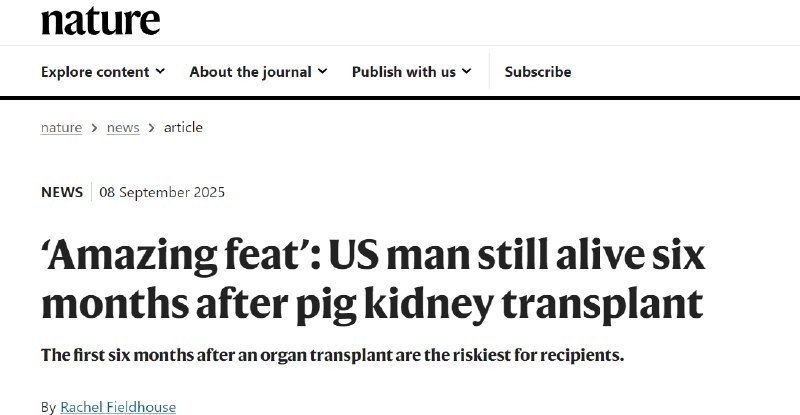Image resolution: width=800 pixels, height=415 pixels.
Task: Open author Rachel Fieldhouse's link
Action: click(118, 407)
